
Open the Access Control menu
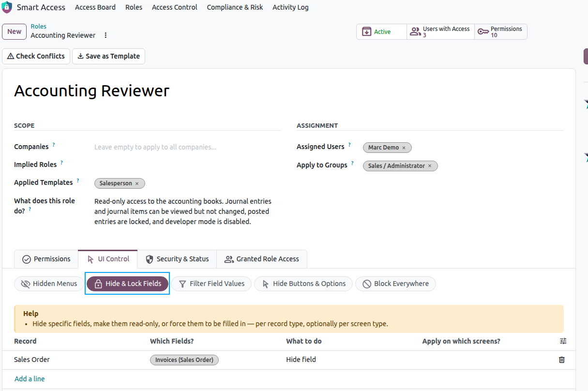[175, 7]
